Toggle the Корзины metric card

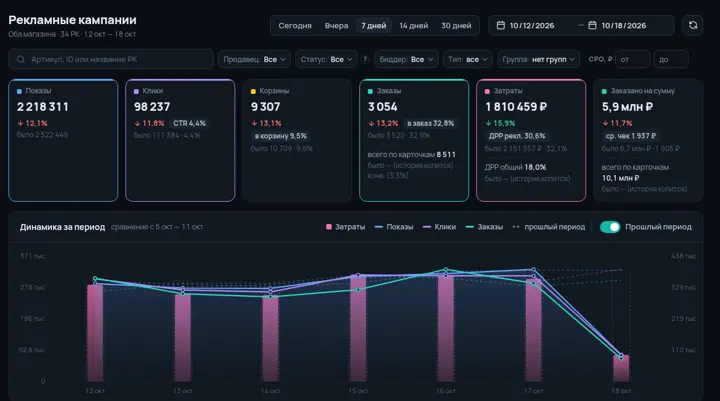297,140
